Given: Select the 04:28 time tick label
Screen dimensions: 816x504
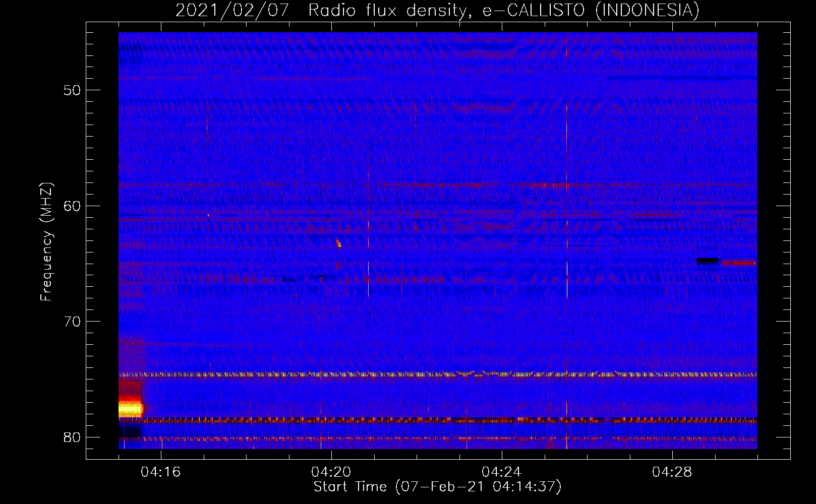Looking at the screenshot, I should 672,472.
